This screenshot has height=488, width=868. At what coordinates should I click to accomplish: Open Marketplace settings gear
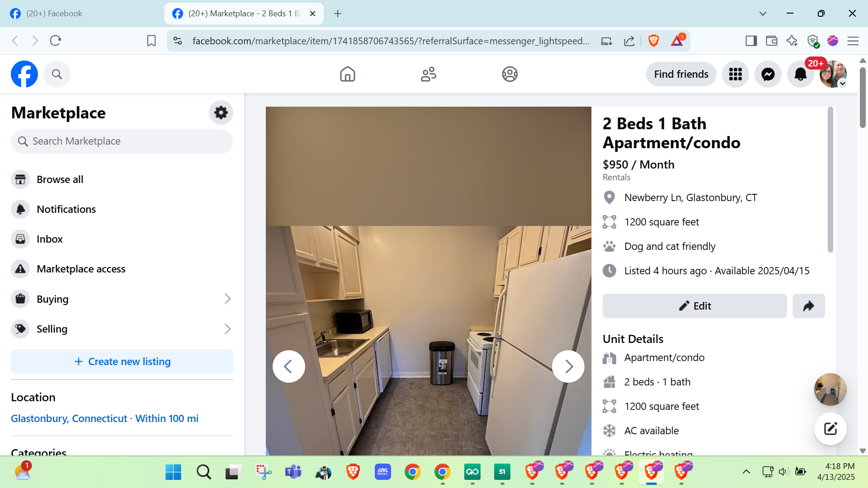221,113
